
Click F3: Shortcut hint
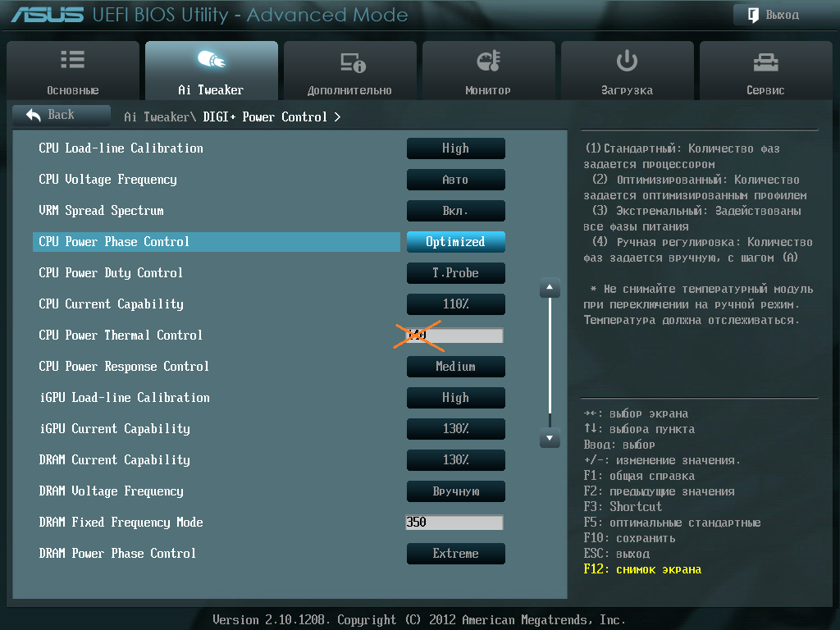623,507
